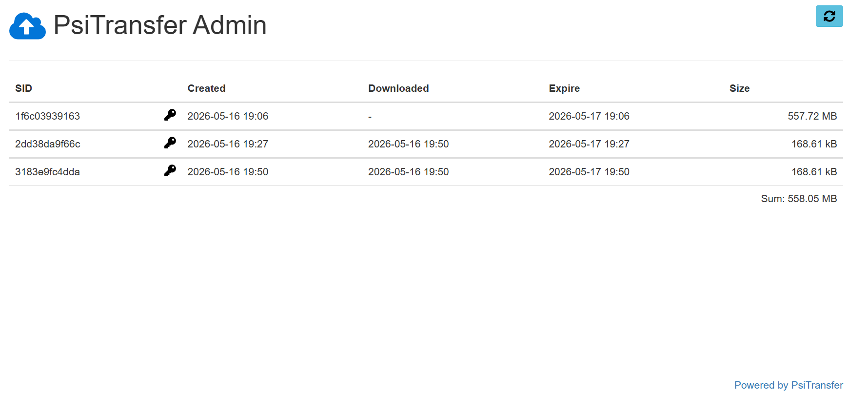Open the Powered by PsiTransfer link
868x394 pixels.
(x=789, y=385)
